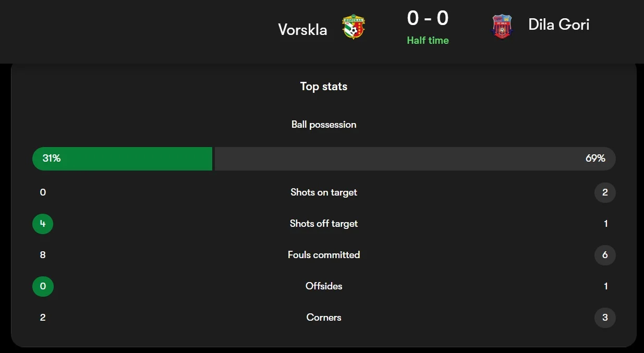The height and width of the screenshot is (353, 644).
Task: Click the Half time status label
Action: tap(428, 40)
